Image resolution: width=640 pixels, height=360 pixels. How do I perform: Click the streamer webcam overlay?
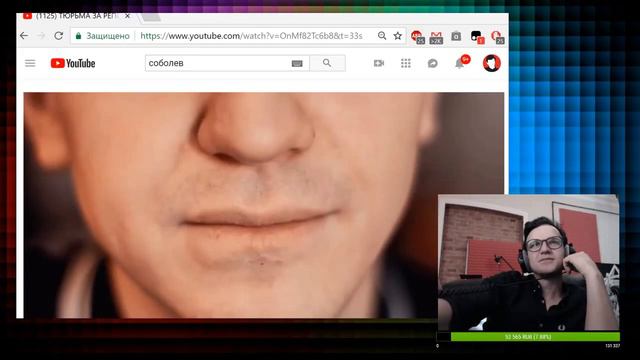(529, 262)
